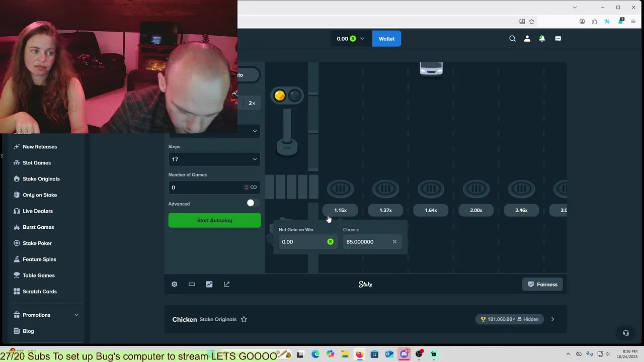Open Firefox from the taskbar
Image resolution: width=644 pixels, height=362 pixels.
[359, 354]
